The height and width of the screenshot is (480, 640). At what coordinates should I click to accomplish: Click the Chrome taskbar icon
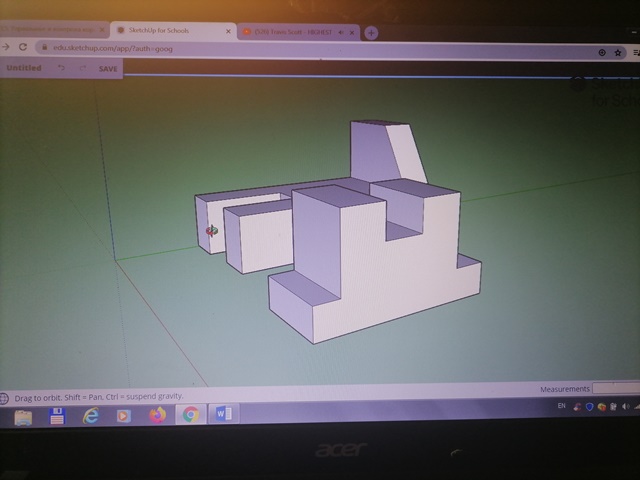(x=190, y=414)
